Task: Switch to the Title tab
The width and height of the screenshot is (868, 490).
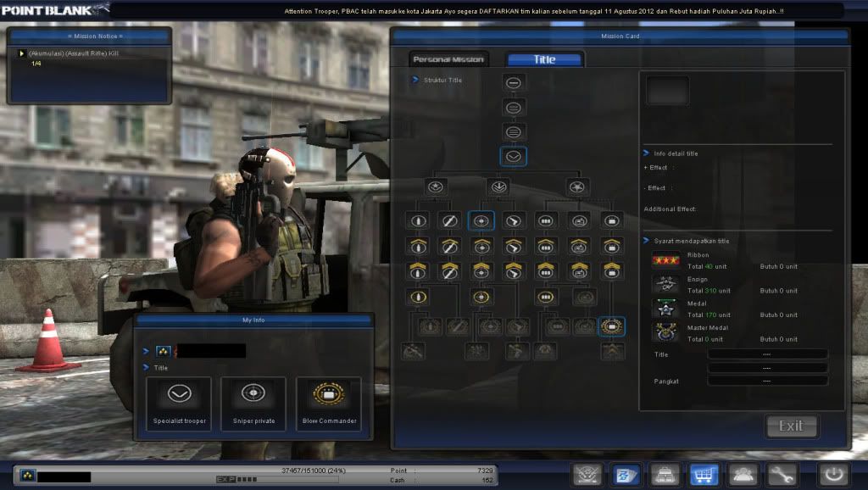Action: (545, 59)
